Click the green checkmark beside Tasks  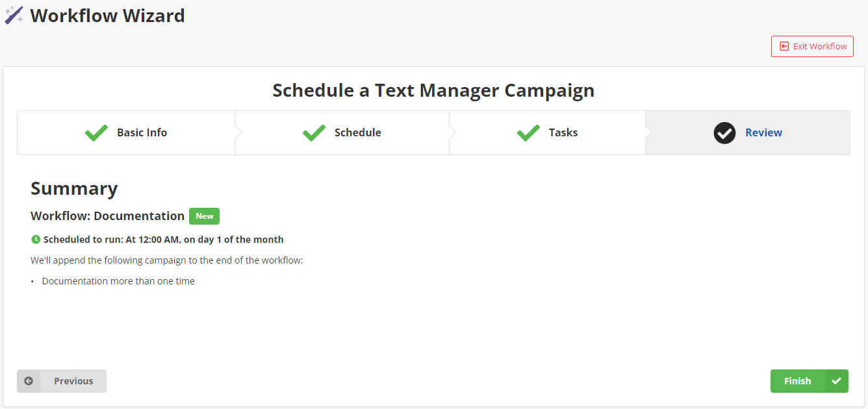528,133
